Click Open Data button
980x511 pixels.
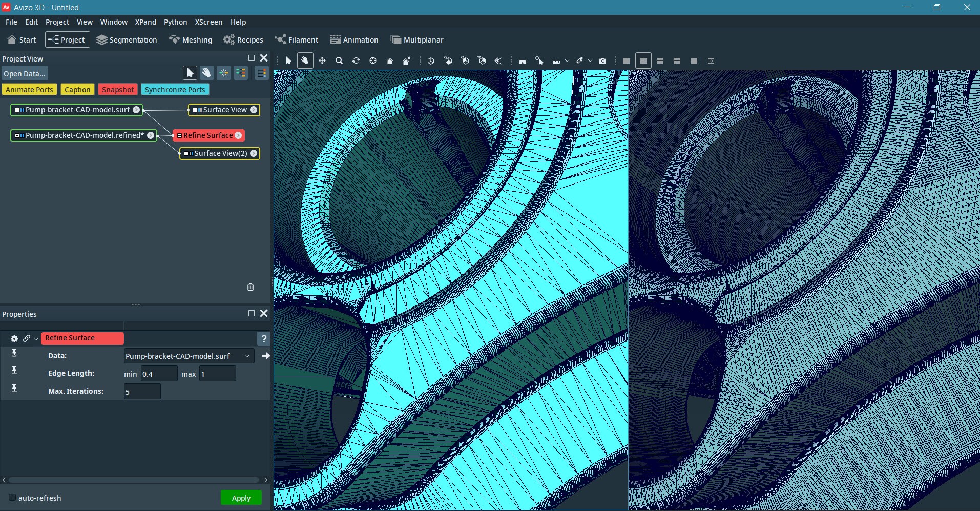(24, 73)
